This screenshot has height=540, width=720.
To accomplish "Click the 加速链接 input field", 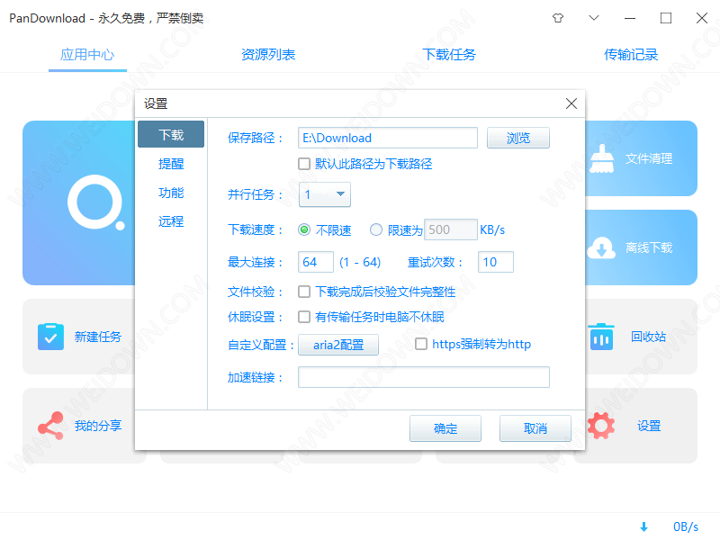I will tap(423, 377).
